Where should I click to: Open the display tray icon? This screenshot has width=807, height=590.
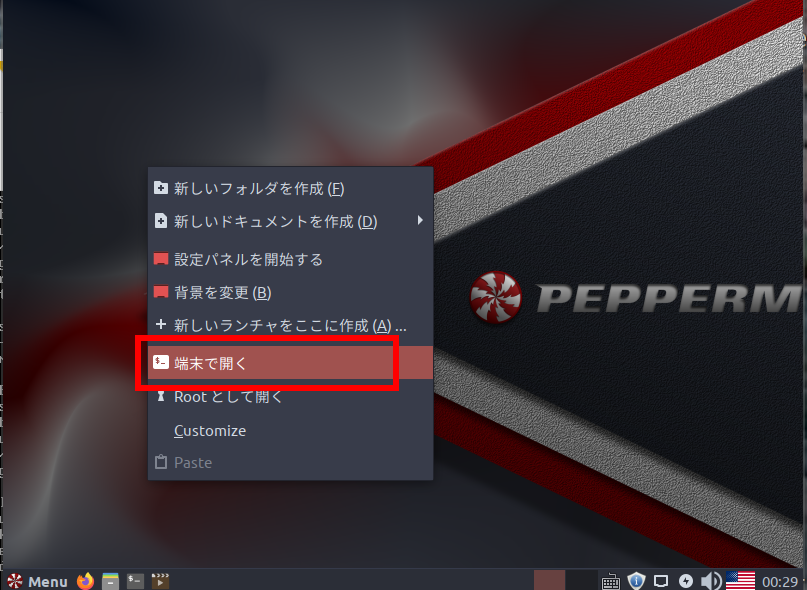[x=661, y=582]
